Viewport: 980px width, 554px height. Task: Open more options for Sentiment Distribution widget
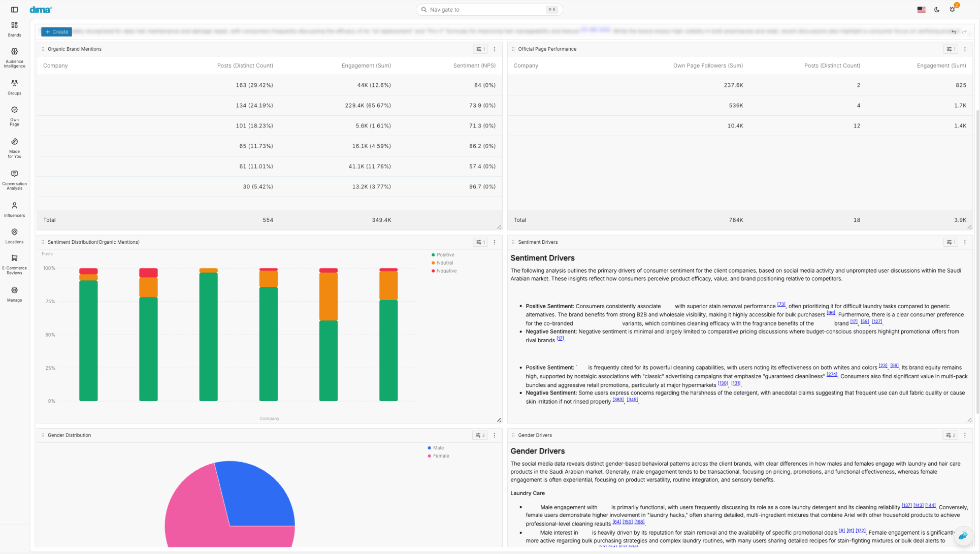[495, 242]
